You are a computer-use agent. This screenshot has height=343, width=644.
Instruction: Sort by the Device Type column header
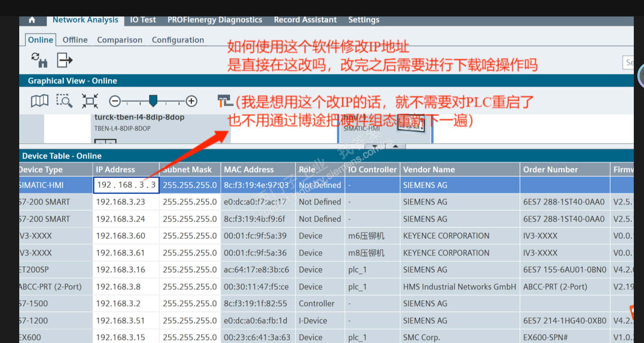point(56,170)
